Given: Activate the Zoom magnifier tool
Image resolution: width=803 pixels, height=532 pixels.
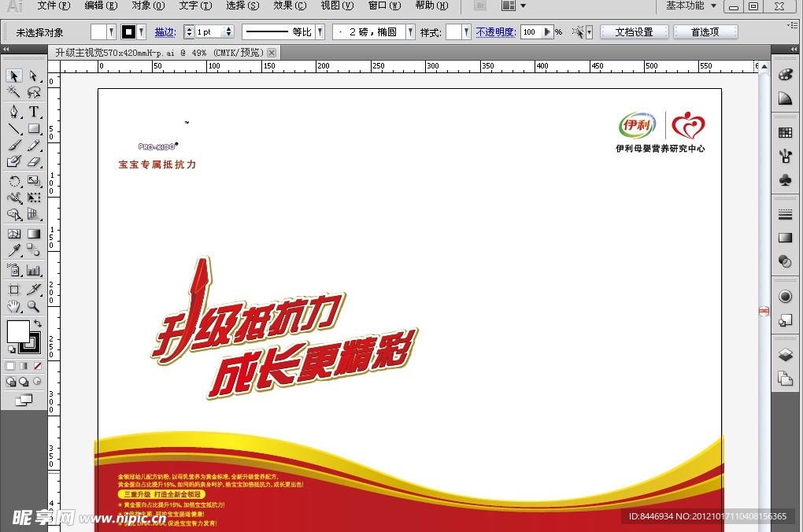Looking at the screenshot, I should coord(34,306).
